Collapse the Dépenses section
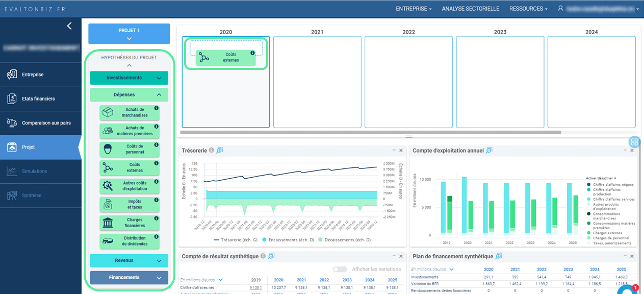 point(129,95)
